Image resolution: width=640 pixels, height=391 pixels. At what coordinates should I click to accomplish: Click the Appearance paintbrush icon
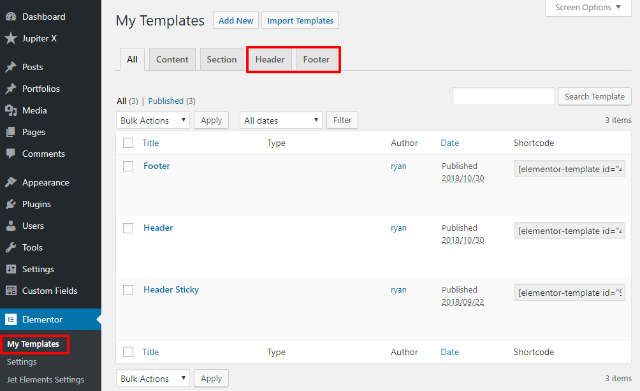(x=11, y=182)
